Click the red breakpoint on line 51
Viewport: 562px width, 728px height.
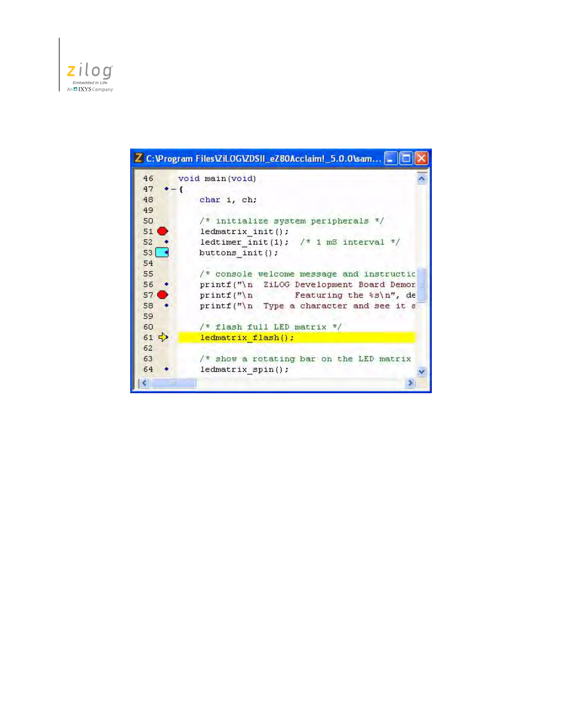click(163, 231)
